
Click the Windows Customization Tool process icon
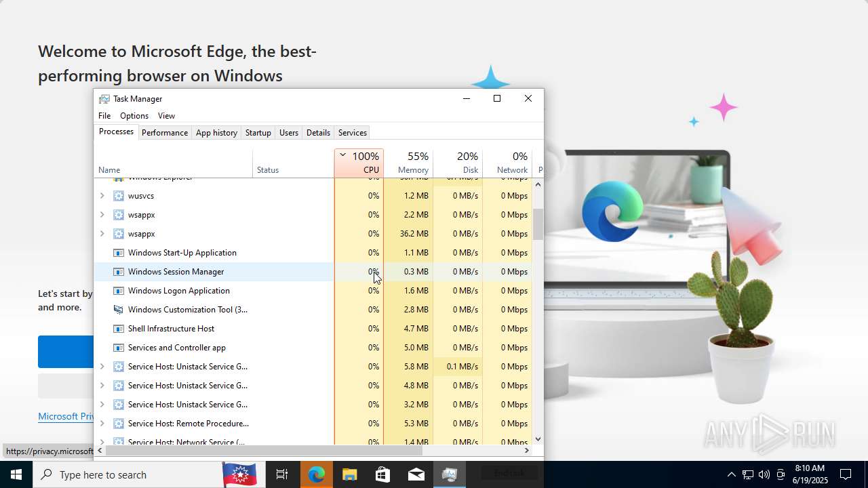pos(119,310)
